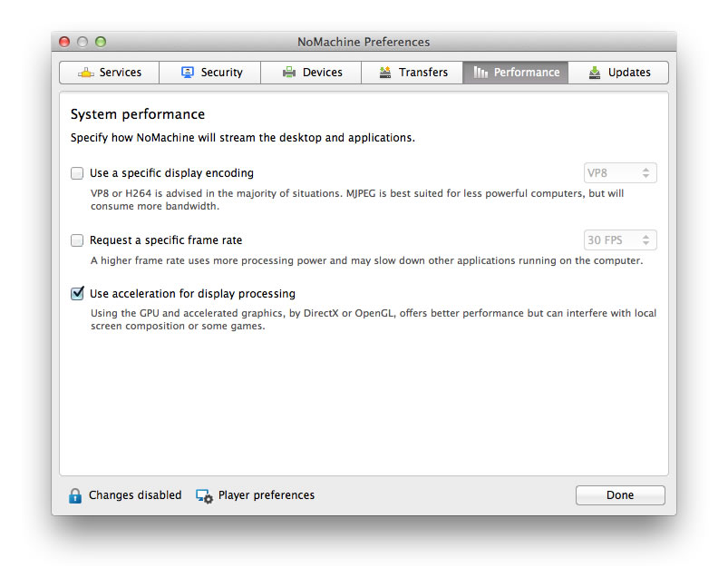Viewport: 728px width, 587px height.
Task: Click the "NoMachine Preferences" window title
Action: coord(364,42)
